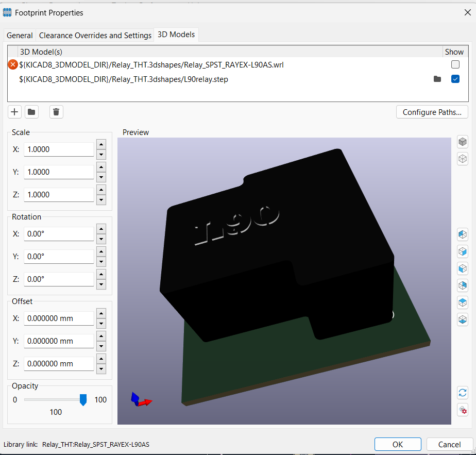476x455 pixels.
Task: Increase Scale X with the up arrow
Action: pyautogui.click(x=101, y=144)
